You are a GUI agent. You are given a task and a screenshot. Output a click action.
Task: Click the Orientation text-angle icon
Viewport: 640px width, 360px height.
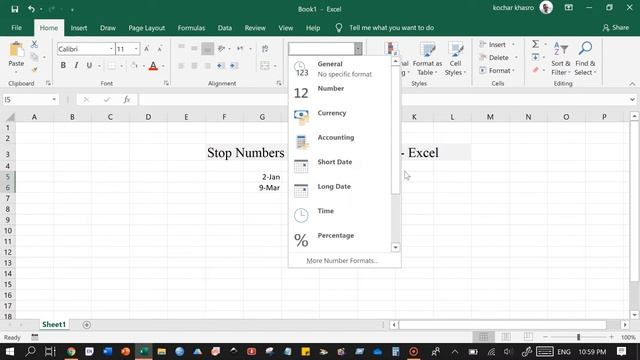[x=221, y=49]
